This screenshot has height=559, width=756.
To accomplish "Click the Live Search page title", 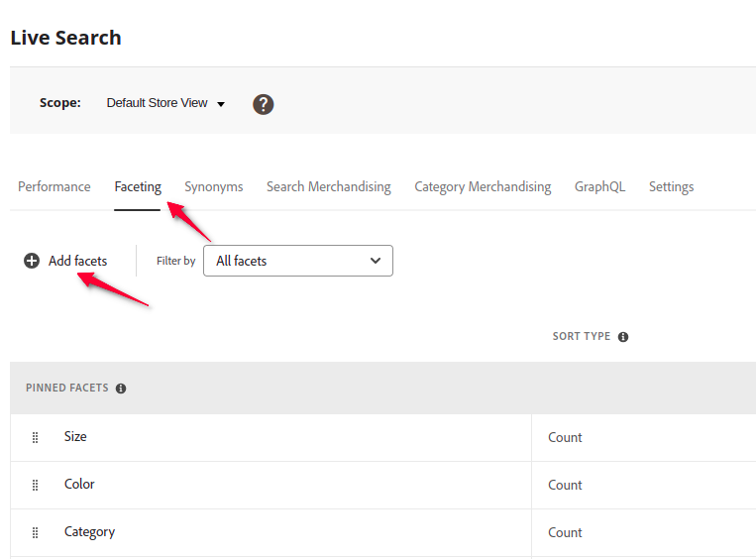I will point(65,38).
